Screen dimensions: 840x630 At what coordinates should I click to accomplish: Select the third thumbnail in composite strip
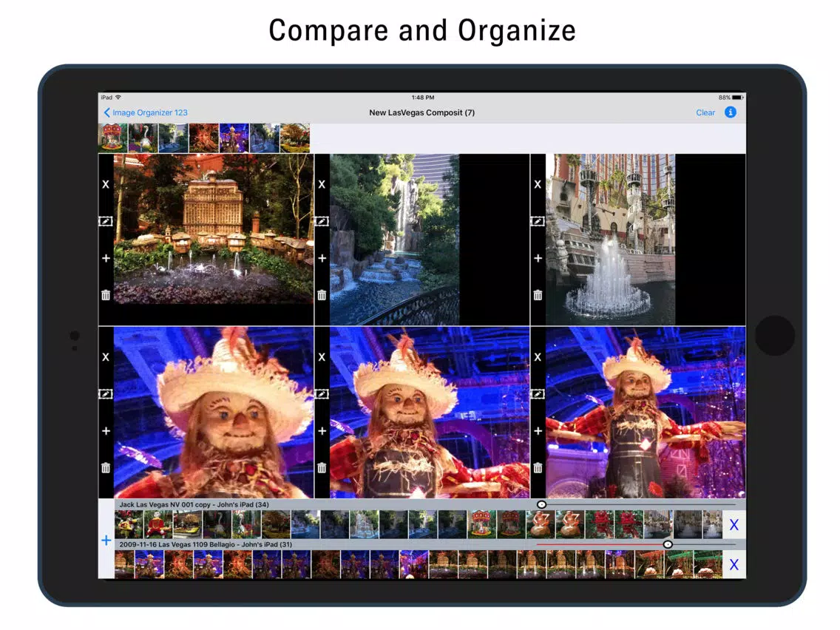[174, 138]
